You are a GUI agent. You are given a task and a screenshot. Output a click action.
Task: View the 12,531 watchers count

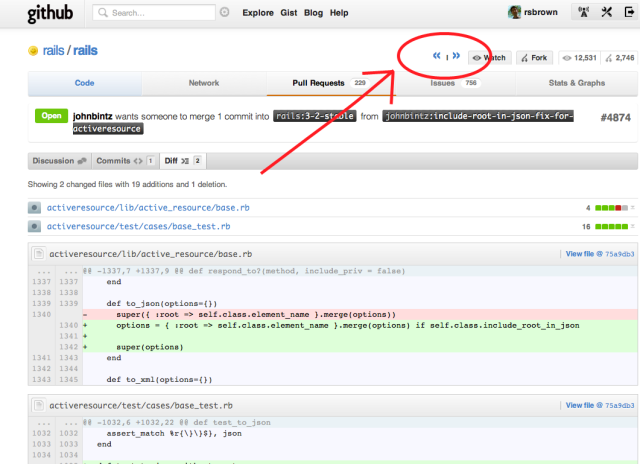click(580, 58)
